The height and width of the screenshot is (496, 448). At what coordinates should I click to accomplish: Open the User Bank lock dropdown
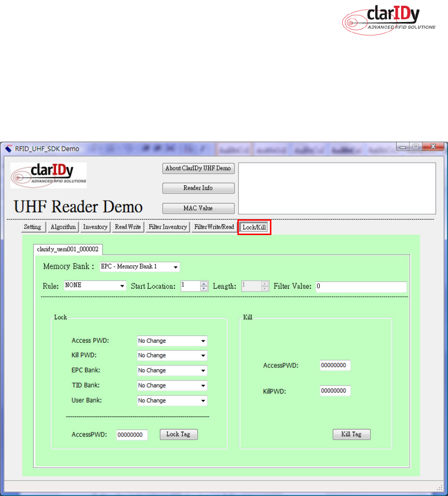(x=172, y=400)
